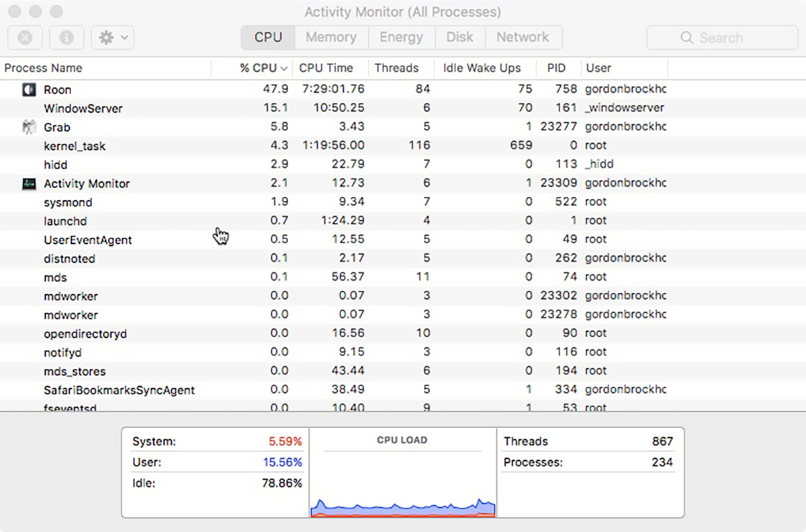
Task: Select the kernel_task process row
Action: pyautogui.click(x=403, y=146)
